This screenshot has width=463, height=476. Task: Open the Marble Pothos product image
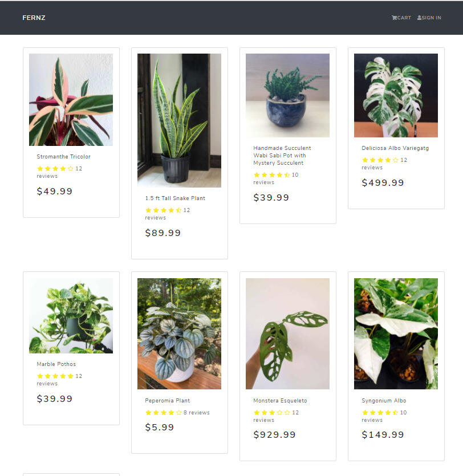coord(71,316)
